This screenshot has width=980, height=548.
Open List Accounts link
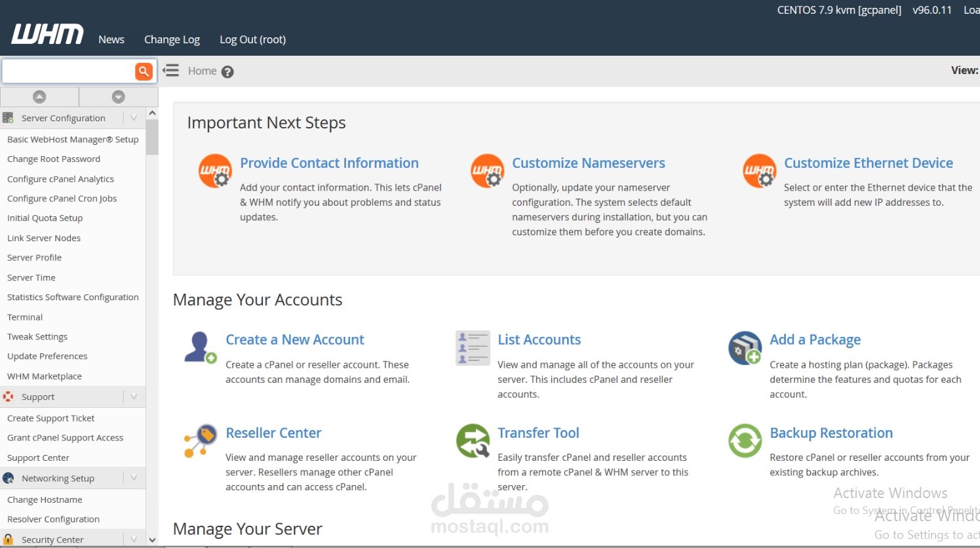point(539,340)
